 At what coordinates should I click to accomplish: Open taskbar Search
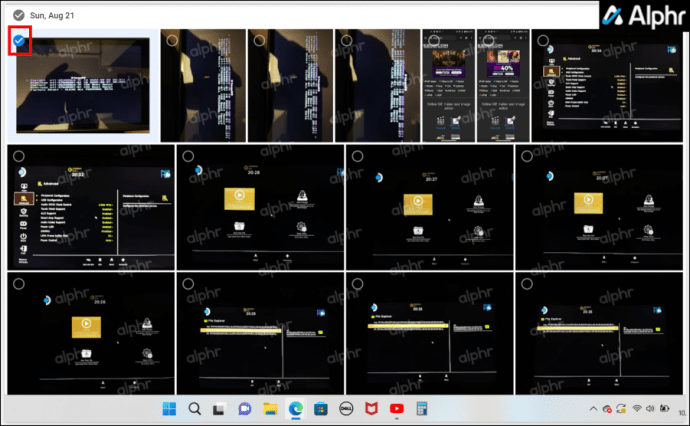[195, 409]
